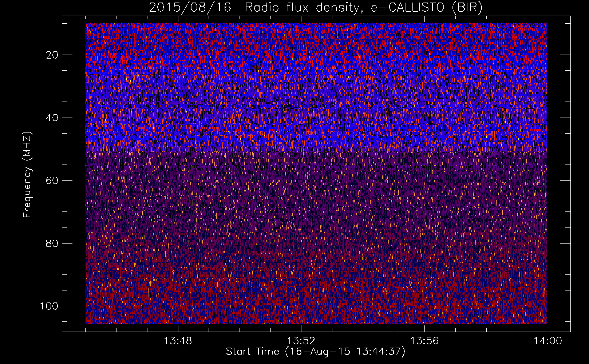589x364 pixels.
Task: Click the frequency tick label 100
Action: click(49, 306)
